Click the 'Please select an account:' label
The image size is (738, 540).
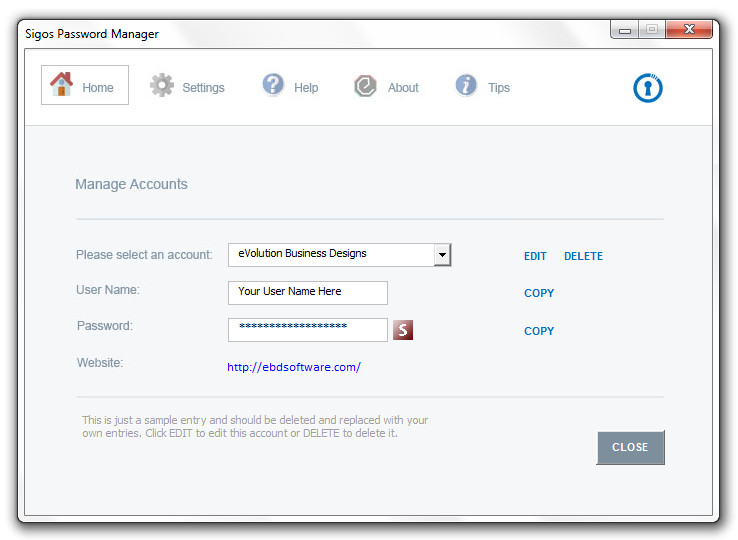pyautogui.click(x=144, y=255)
